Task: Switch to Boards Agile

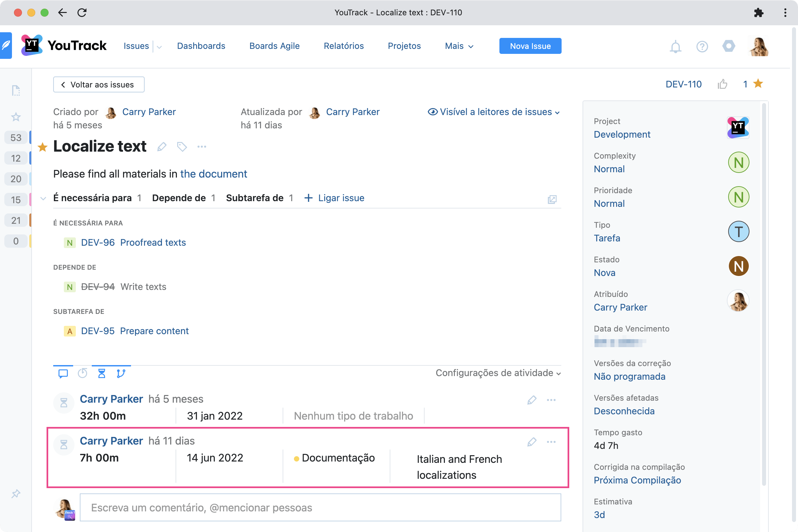Action: coord(275,46)
